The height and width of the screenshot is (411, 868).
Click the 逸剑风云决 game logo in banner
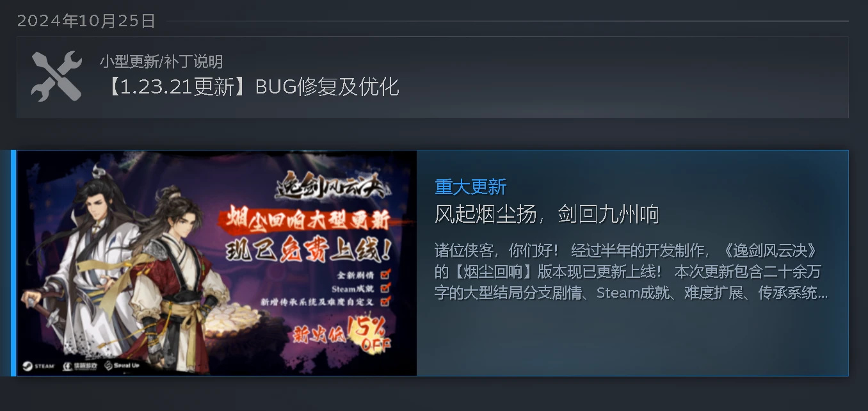click(333, 186)
